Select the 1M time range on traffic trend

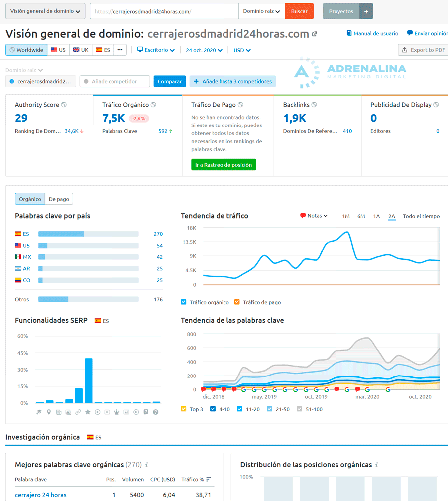[x=346, y=216]
